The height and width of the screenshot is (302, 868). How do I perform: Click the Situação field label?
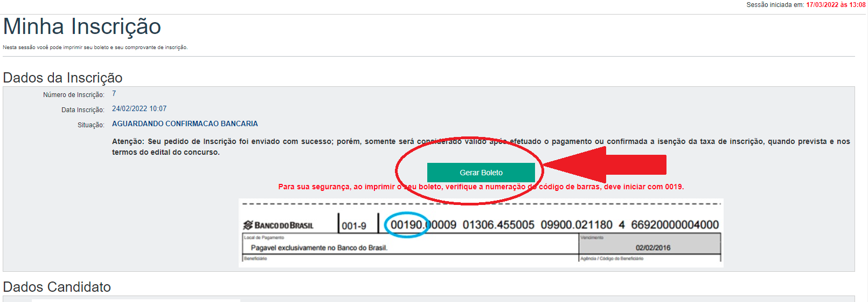(x=91, y=125)
